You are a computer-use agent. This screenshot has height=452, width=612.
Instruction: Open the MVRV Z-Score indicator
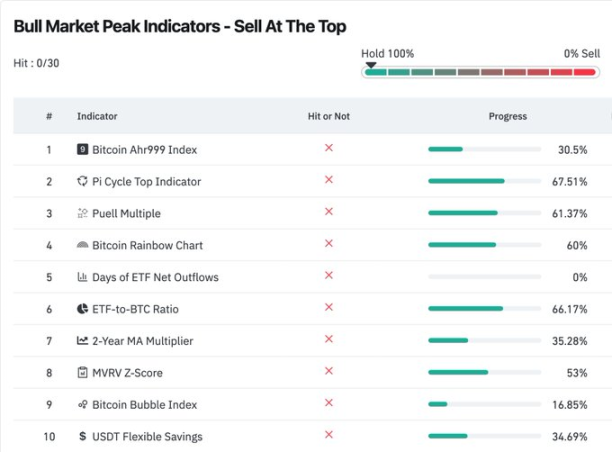pos(127,373)
